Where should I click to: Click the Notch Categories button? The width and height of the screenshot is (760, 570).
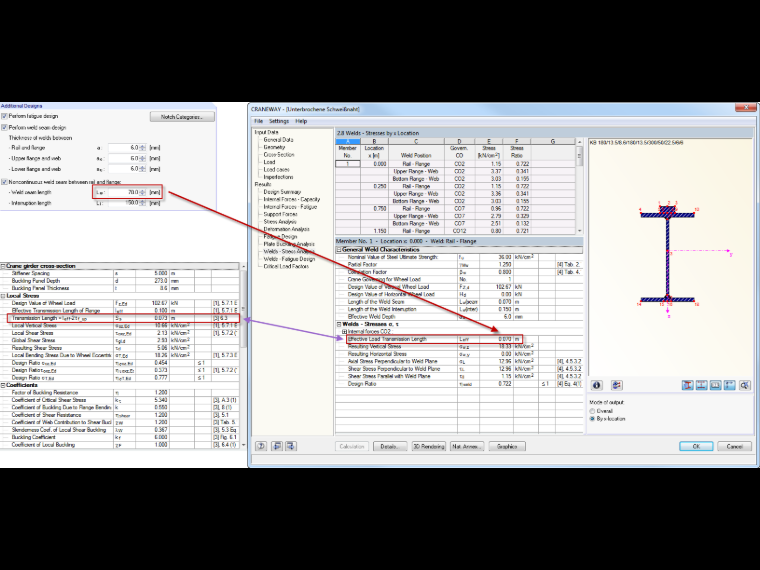[x=182, y=117]
